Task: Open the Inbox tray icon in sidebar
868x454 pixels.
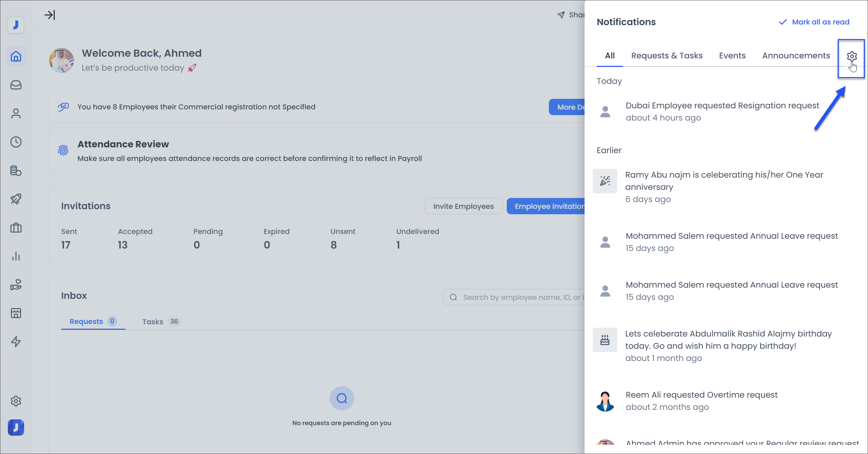Action: [x=16, y=85]
